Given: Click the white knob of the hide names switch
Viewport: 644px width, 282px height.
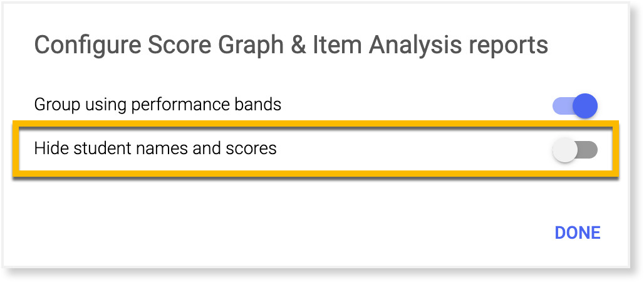Looking at the screenshot, I should [565, 150].
